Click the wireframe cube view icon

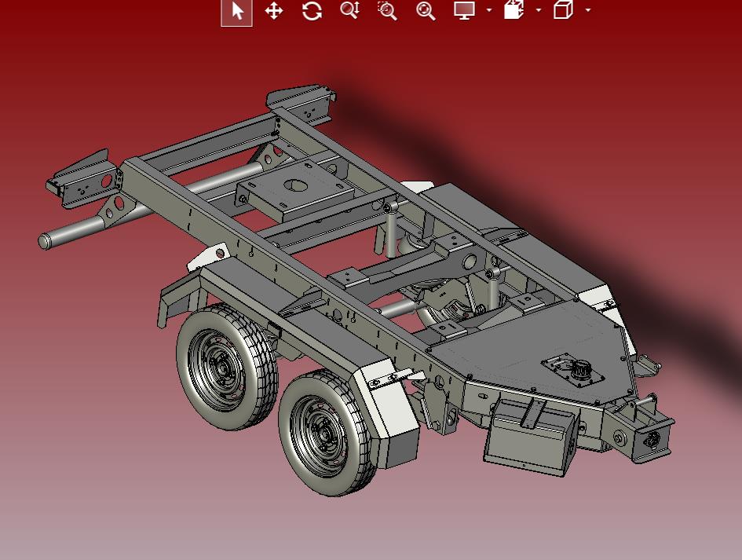coord(563,10)
